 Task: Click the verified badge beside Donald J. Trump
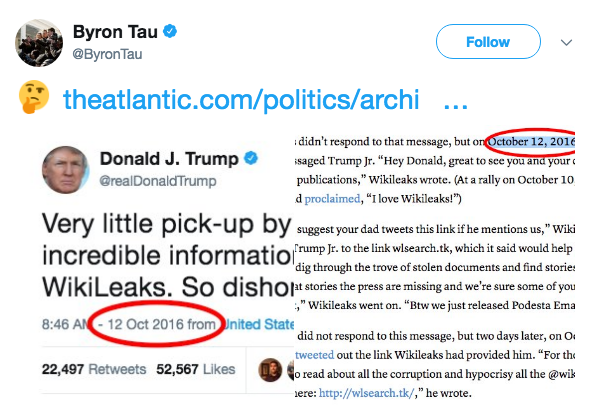pos(251,158)
